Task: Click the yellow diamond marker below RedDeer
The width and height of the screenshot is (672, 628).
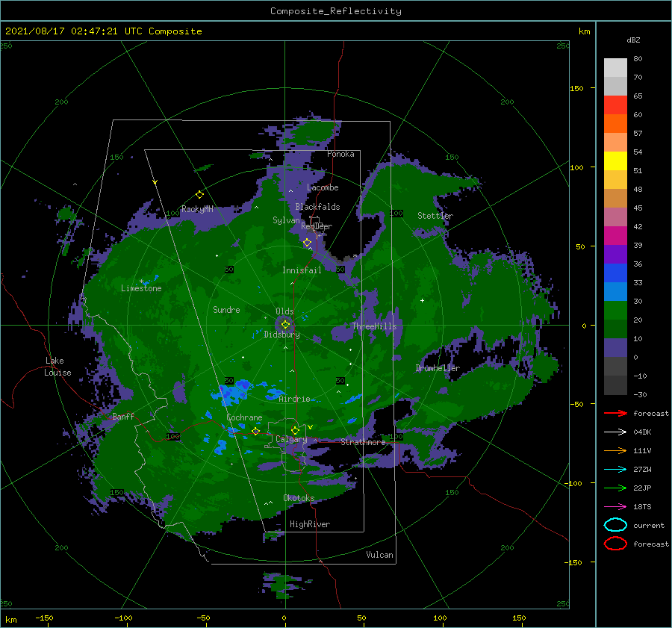Action: tap(308, 243)
